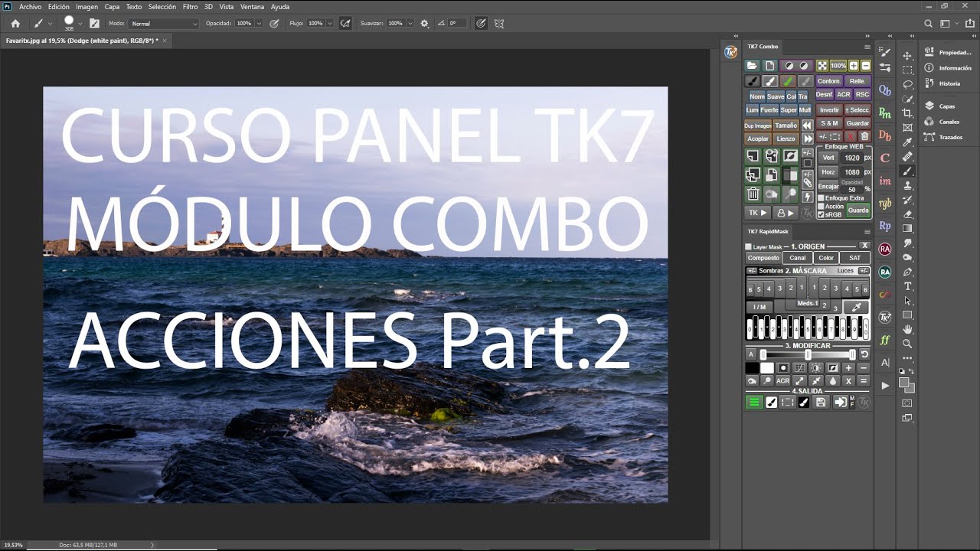The height and width of the screenshot is (551, 980).
Task: Open the Capa menu
Action: 112,6
